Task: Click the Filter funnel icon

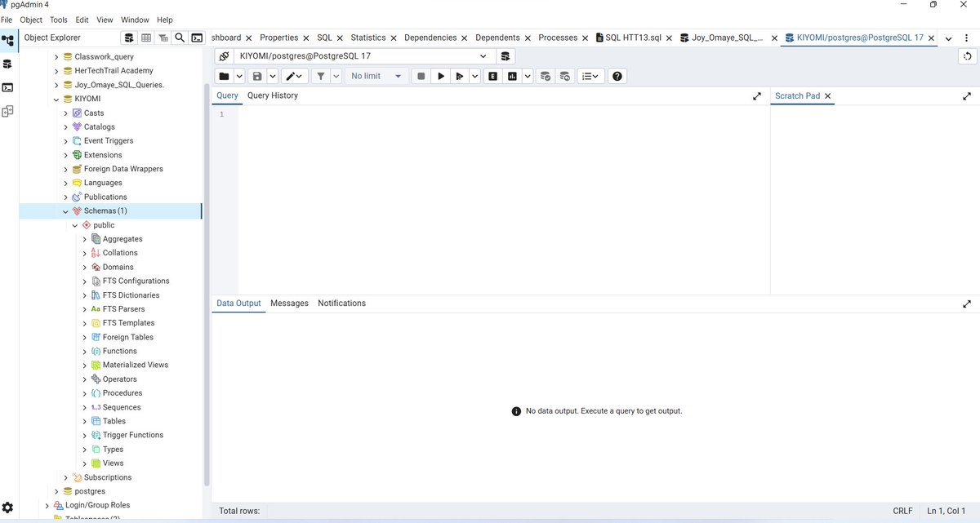Action: pos(321,76)
